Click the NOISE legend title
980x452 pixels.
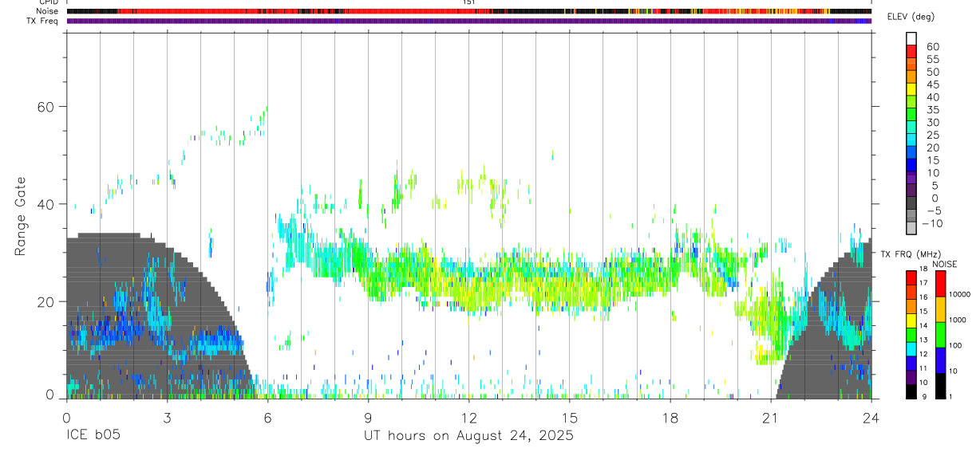click(x=945, y=264)
